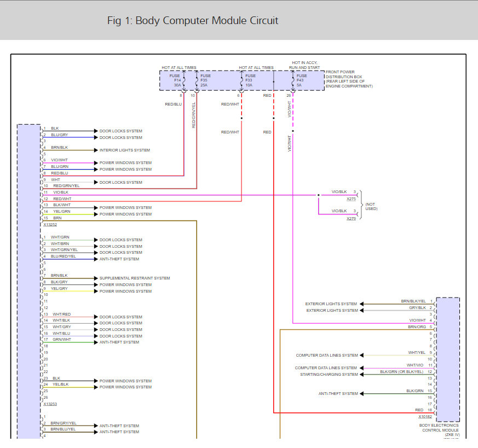478x448 pixels.
Task: Click the 'Fig 1: Body Computer Module Circuit' title
Action: tap(193, 20)
